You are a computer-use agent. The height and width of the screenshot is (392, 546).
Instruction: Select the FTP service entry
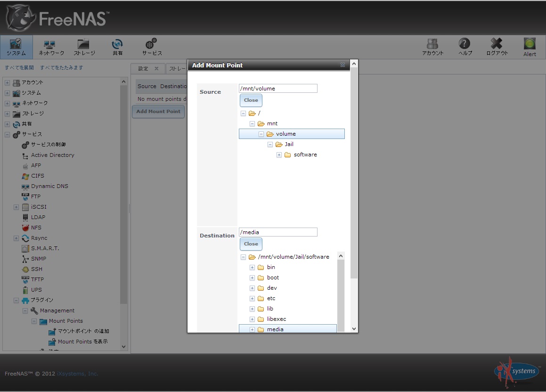(35, 196)
